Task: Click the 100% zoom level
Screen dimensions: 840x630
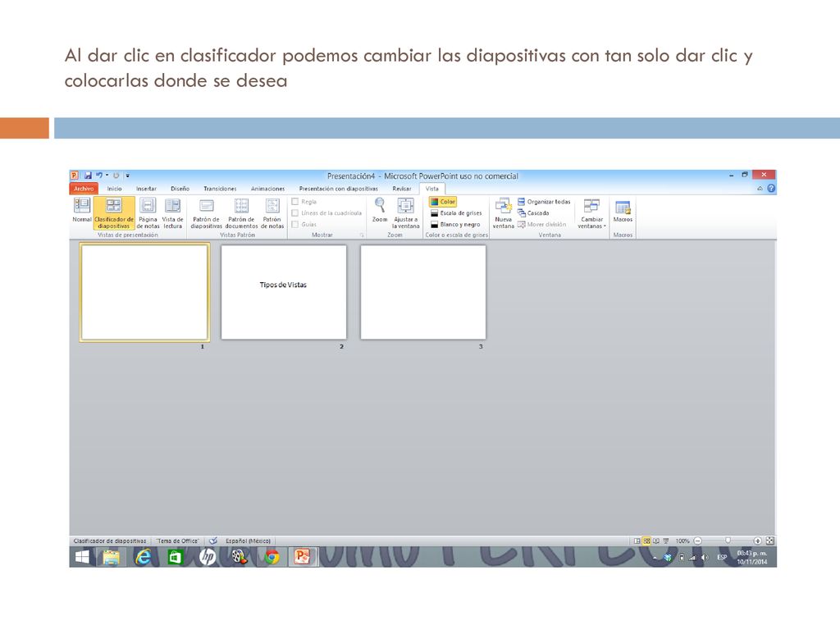Action: 682,541
